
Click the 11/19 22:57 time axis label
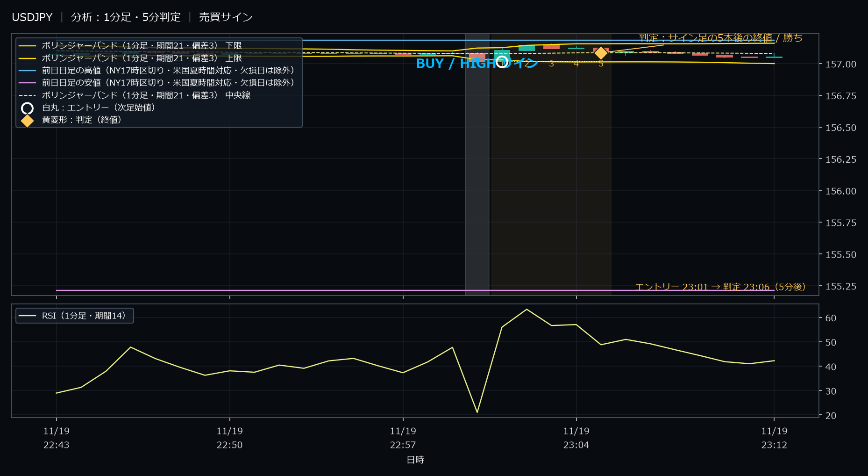(403, 438)
